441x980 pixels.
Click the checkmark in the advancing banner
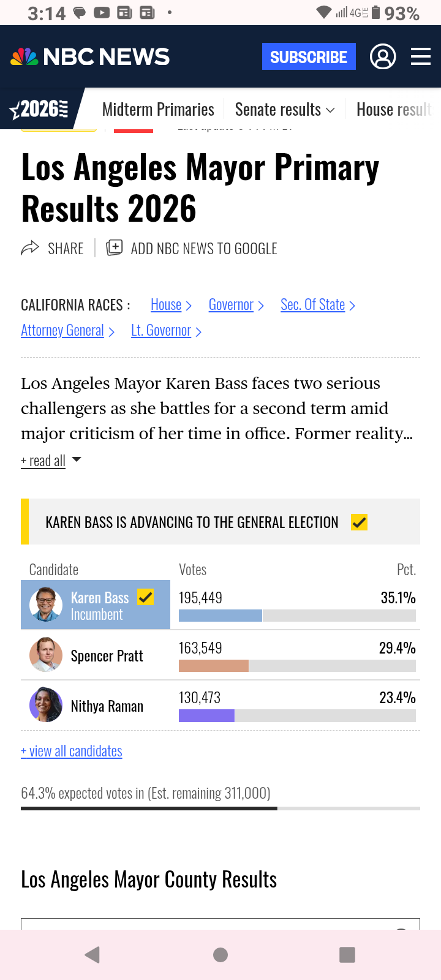coord(360,522)
